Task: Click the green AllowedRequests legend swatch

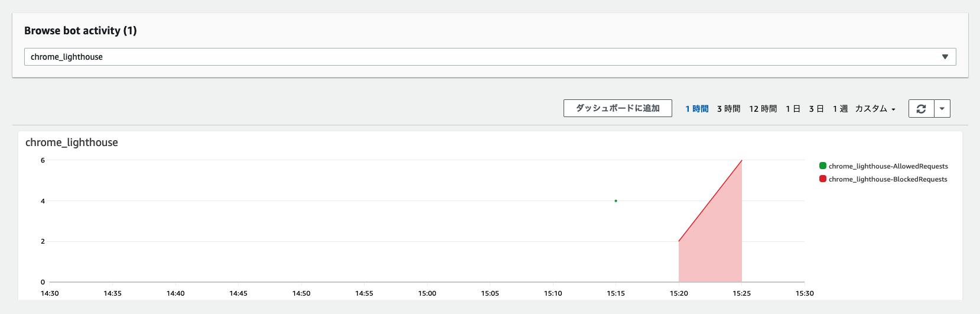Action: 823,166
